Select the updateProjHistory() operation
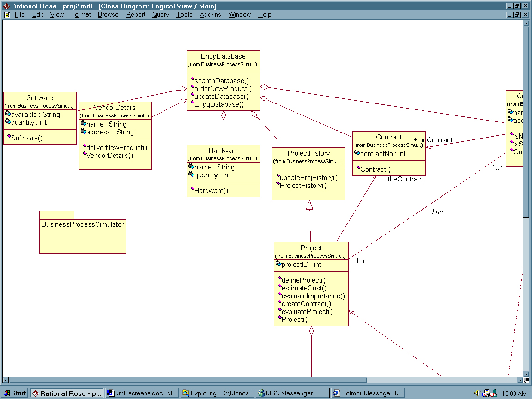532x399 pixels. click(x=308, y=178)
